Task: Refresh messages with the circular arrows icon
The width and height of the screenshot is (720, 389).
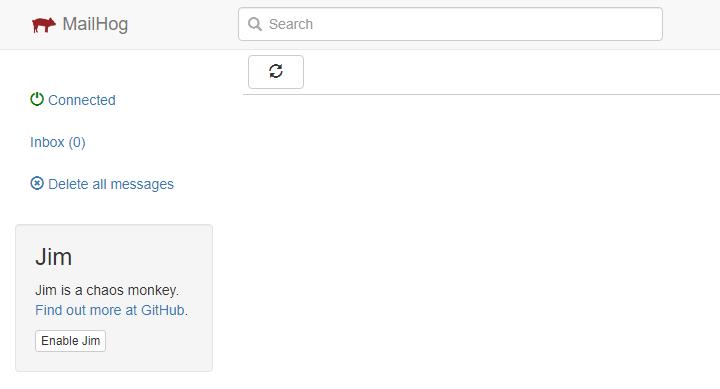Action: coord(276,71)
